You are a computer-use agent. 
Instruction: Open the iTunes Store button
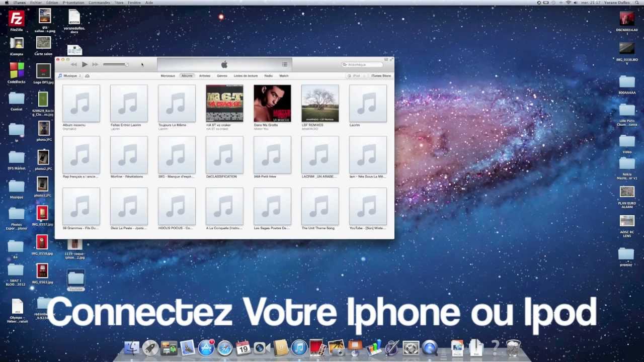pos(381,76)
